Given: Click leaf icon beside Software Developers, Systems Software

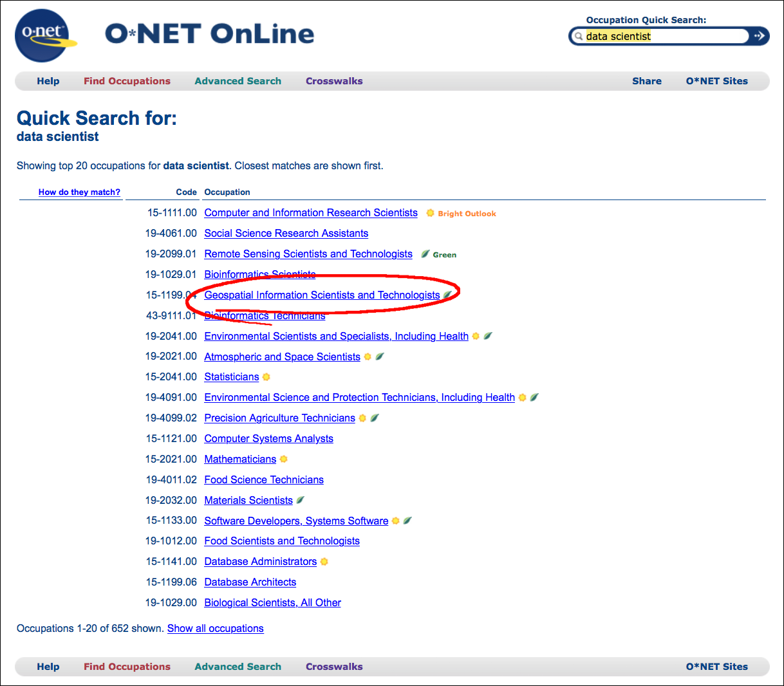Looking at the screenshot, I should [407, 521].
